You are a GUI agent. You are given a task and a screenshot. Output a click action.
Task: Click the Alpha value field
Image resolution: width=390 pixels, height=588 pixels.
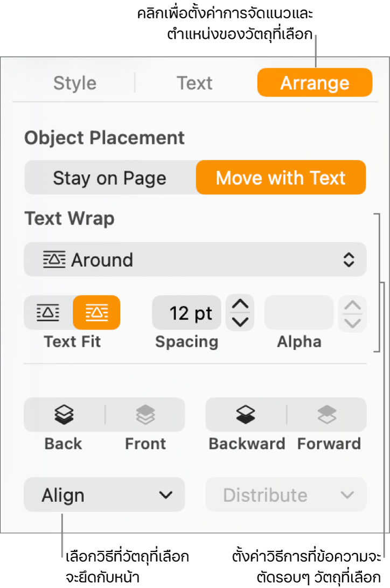coord(299,313)
